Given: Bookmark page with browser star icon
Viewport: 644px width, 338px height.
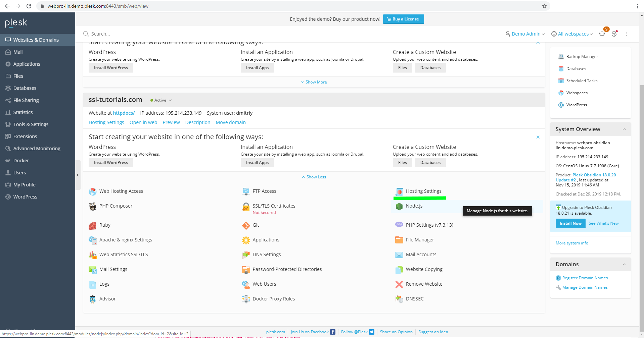Looking at the screenshot, I should (544, 6).
